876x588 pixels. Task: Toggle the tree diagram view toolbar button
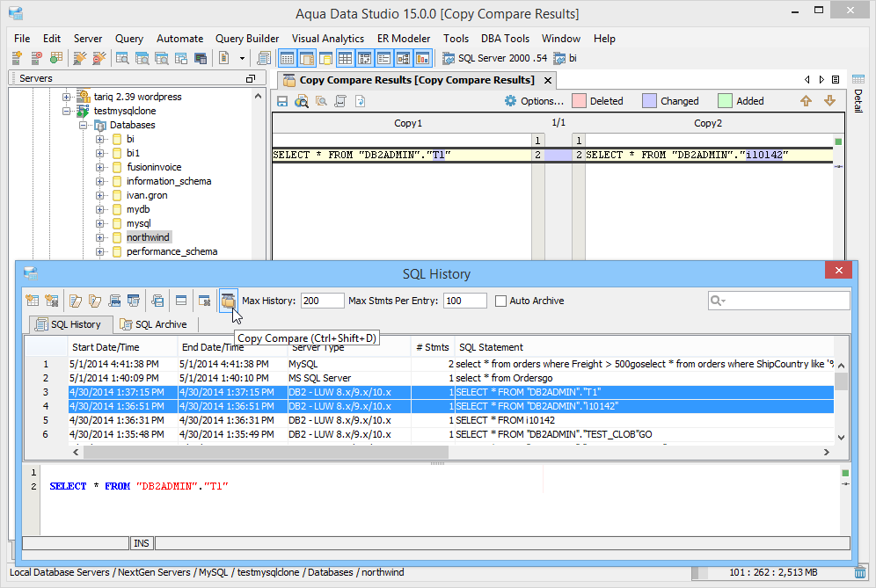click(x=404, y=58)
